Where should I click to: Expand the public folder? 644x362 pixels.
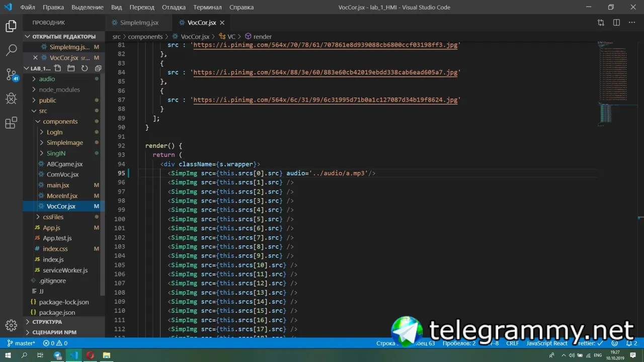point(48,100)
